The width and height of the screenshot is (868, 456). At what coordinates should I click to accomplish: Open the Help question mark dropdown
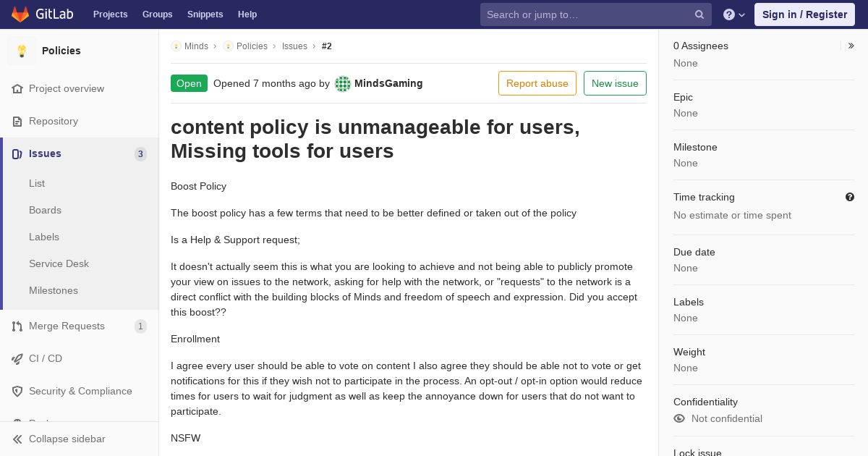(x=733, y=14)
